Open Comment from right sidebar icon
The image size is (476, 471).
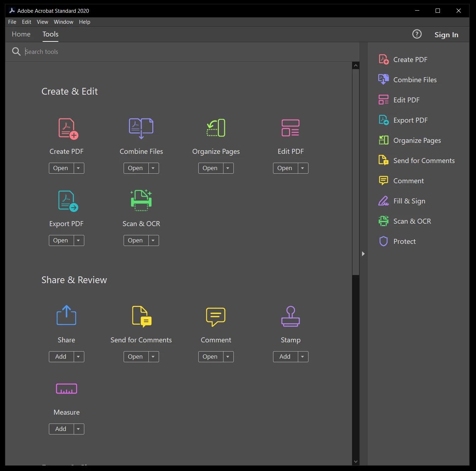pos(384,181)
